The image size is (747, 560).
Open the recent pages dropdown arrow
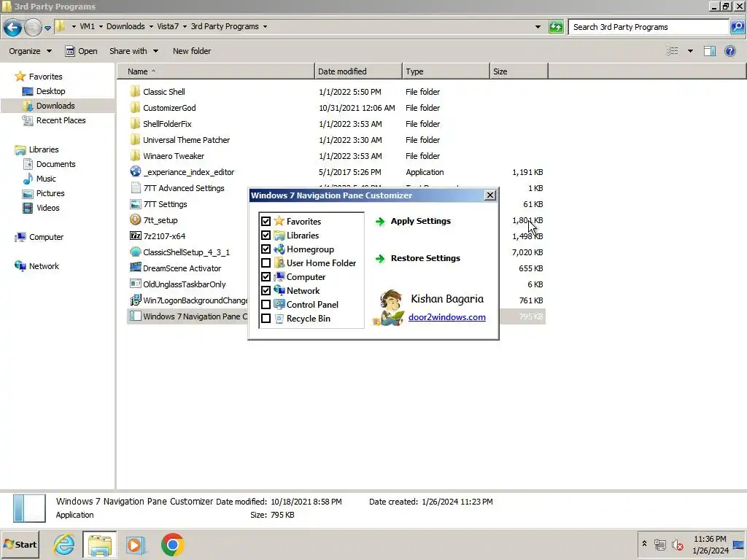(47, 28)
